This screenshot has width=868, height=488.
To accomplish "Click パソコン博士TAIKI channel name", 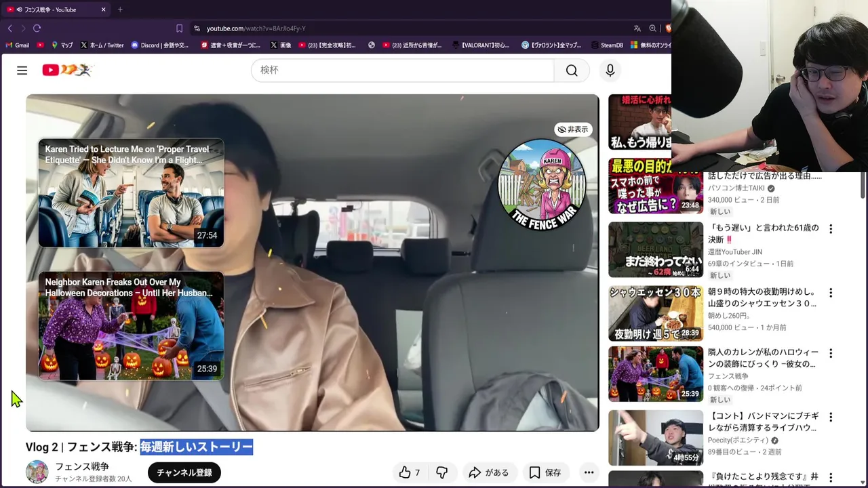I will coord(736,188).
